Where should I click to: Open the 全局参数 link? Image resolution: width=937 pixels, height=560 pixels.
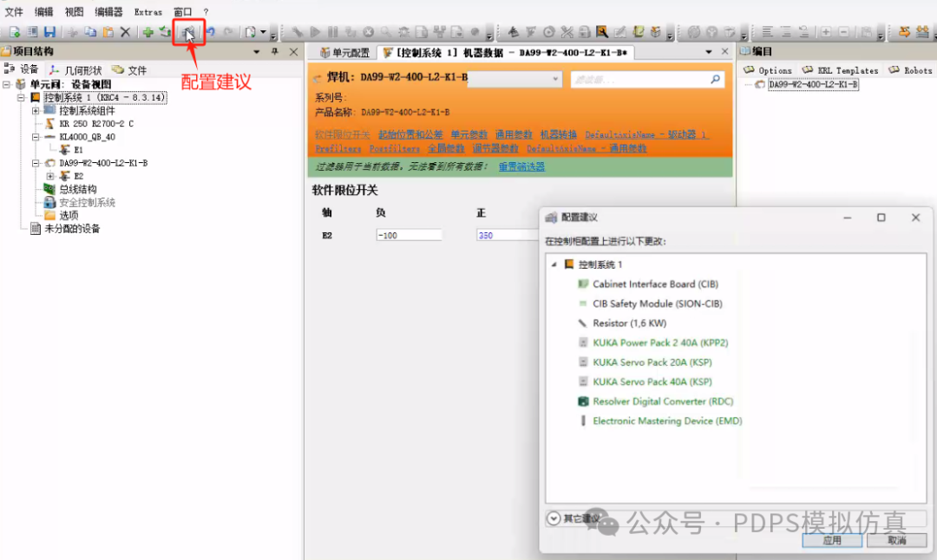click(446, 148)
